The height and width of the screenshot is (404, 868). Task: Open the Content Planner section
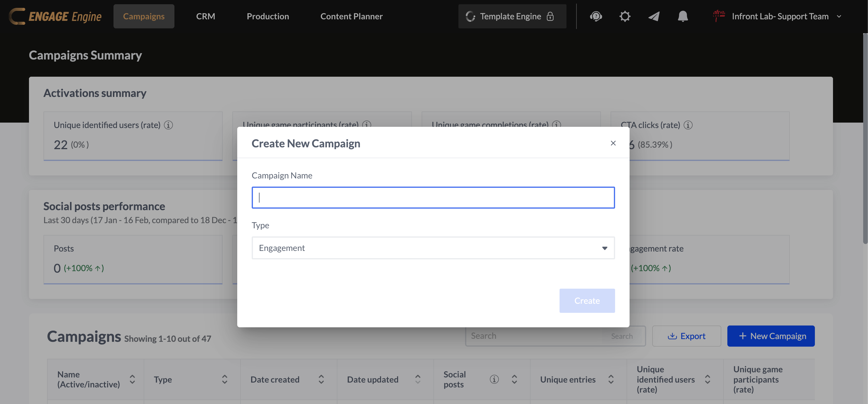[351, 16]
